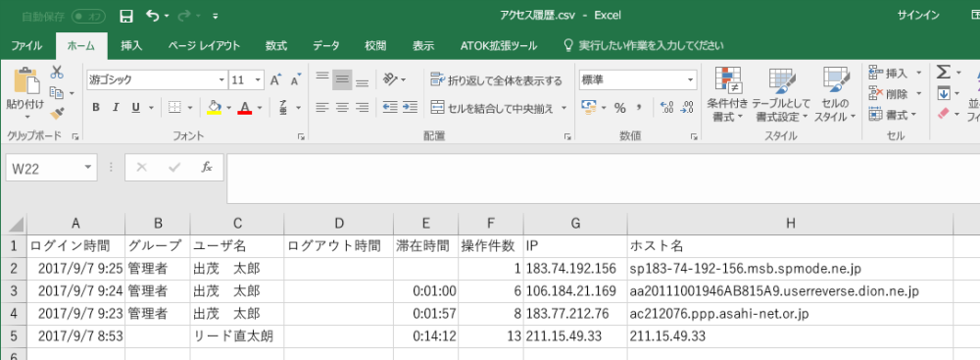
Task: Open 条件付き書式 conditional formatting
Action: point(727,94)
